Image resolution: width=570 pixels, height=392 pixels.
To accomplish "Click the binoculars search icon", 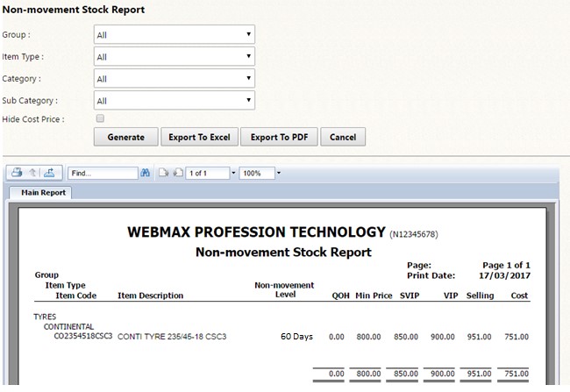I will click(145, 173).
